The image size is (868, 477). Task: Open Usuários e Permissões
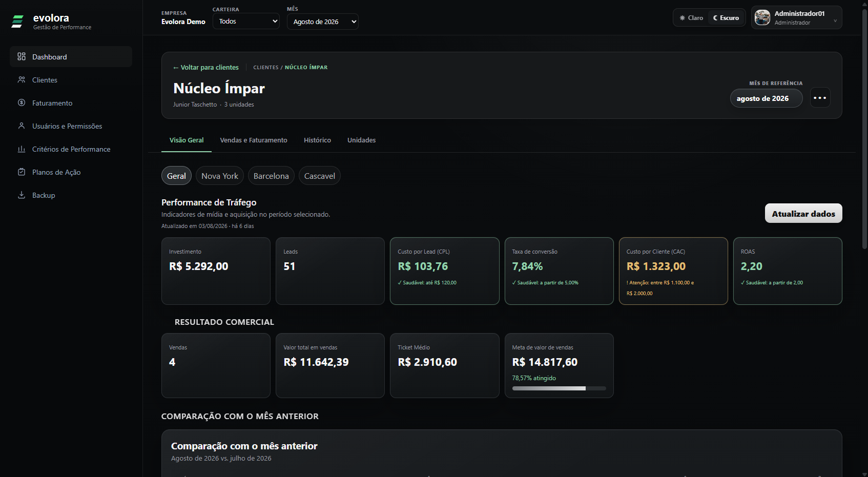(71, 126)
